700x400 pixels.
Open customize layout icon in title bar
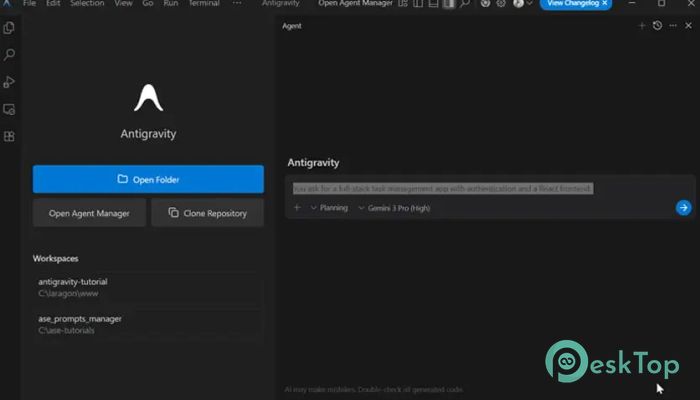tap(403, 4)
